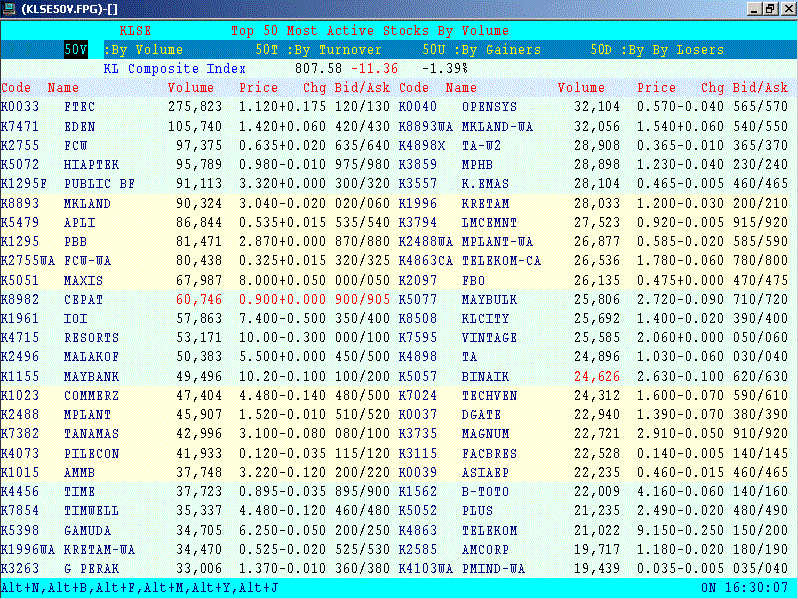Viewport: 798px width, 599px height.
Task: Click the FCW-WA warrant name
Action: click(x=88, y=261)
